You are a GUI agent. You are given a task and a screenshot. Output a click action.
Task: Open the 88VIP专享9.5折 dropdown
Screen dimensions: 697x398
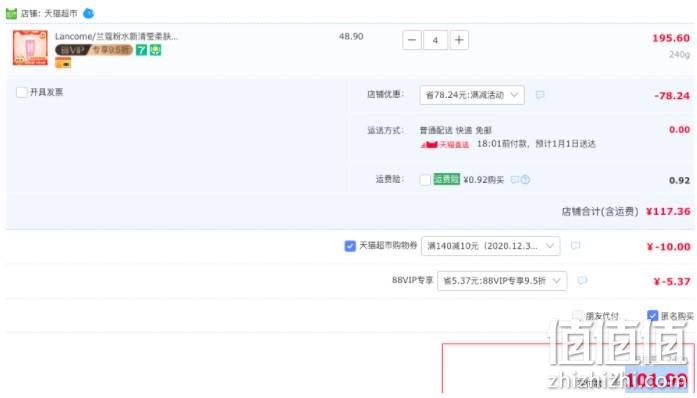(x=502, y=281)
